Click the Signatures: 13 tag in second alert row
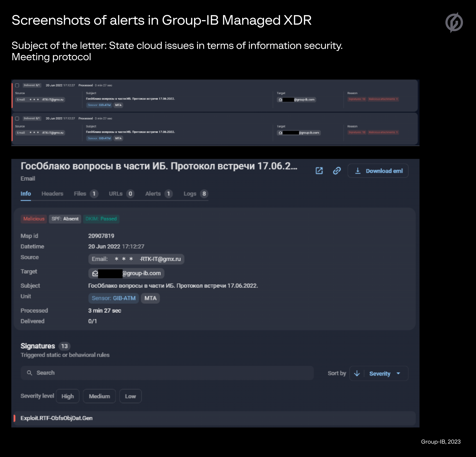Image resolution: width=476 pixels, height=457 pixels. click(357, 132)
